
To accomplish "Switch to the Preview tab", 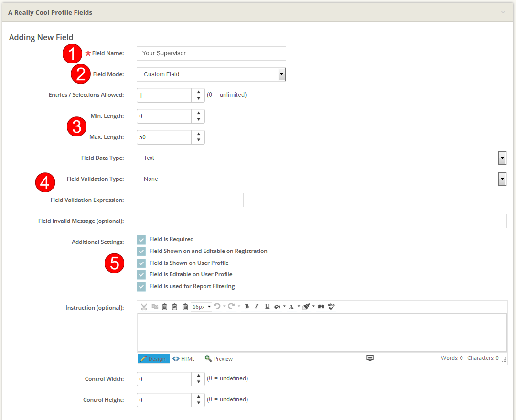I will click(219, 359).
